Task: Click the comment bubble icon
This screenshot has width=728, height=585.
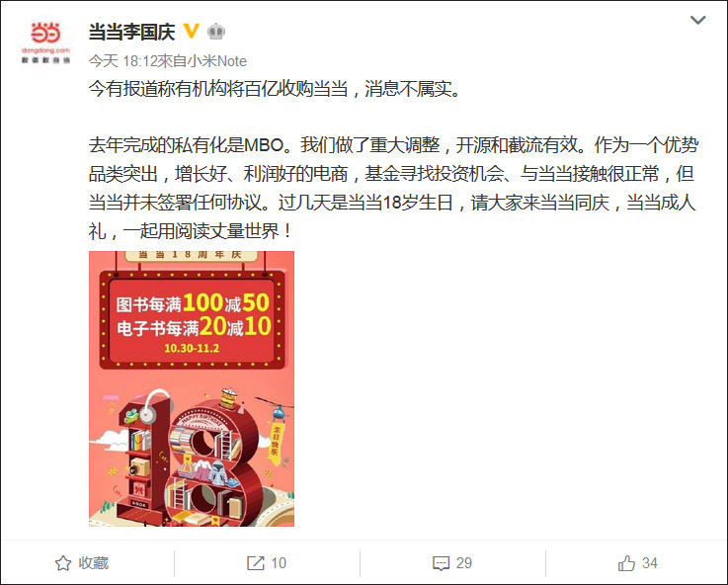Action: click(441, 563)
